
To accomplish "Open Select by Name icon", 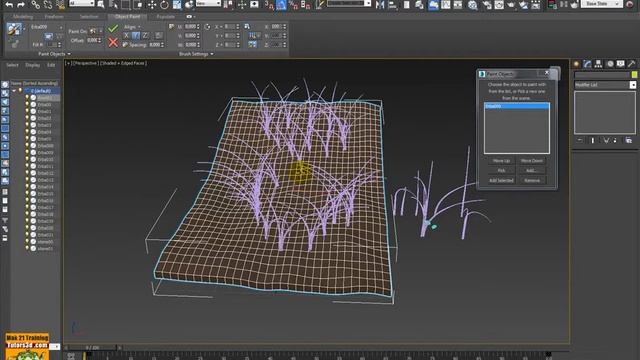I will [x=101, y=4].
